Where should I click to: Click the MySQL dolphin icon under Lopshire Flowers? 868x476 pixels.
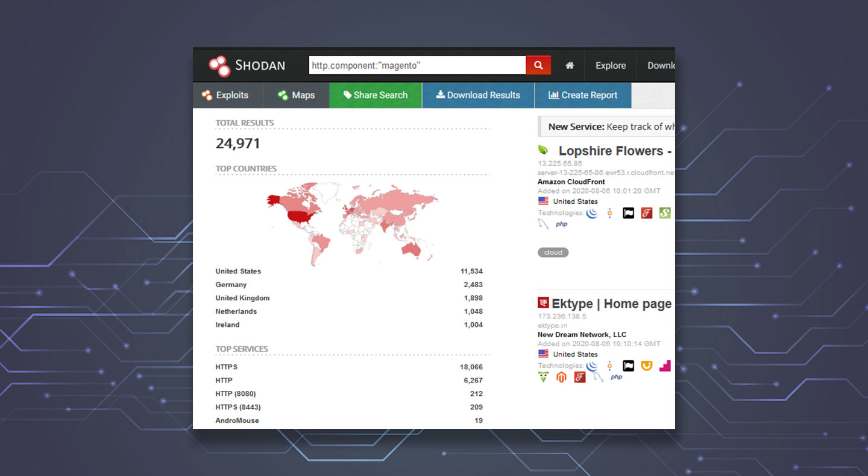[543, 224]
